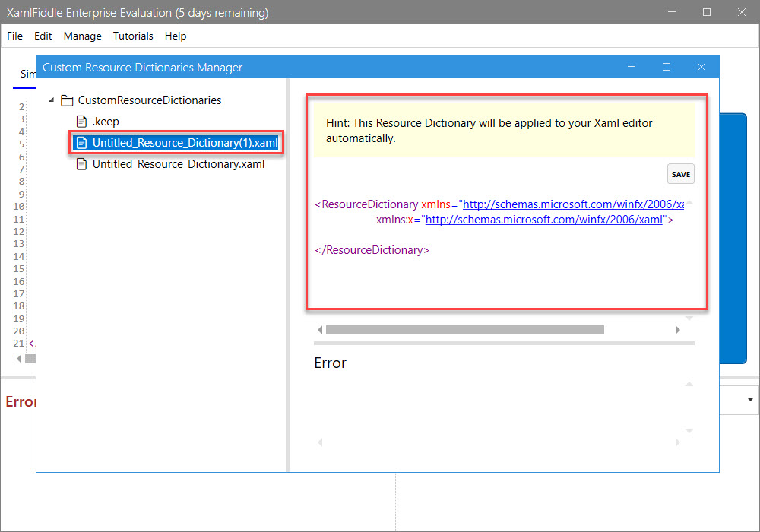Image resolution: width=760 pixels, height=532 pixels.
Task: Open the Tutorials menu
Action: pyautogui.click(x=133, y=36)
